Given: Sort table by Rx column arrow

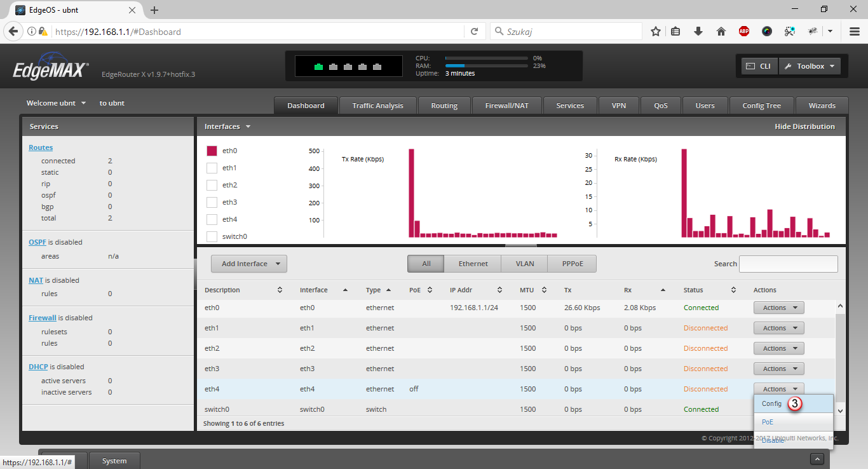Looking at the screenshot, I should (663, 290).
